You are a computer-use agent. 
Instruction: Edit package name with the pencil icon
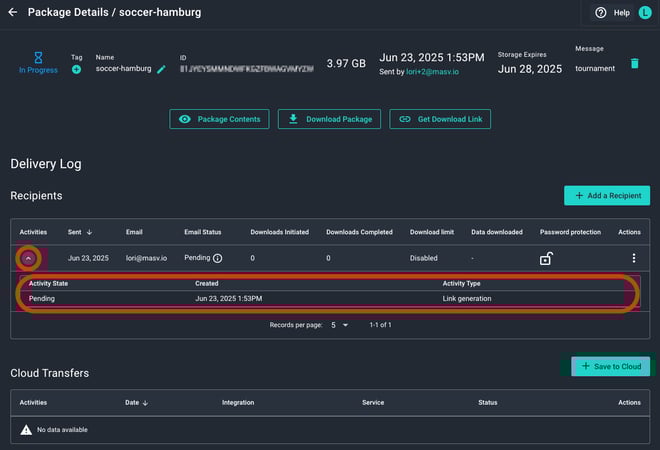tap(161, 69)
